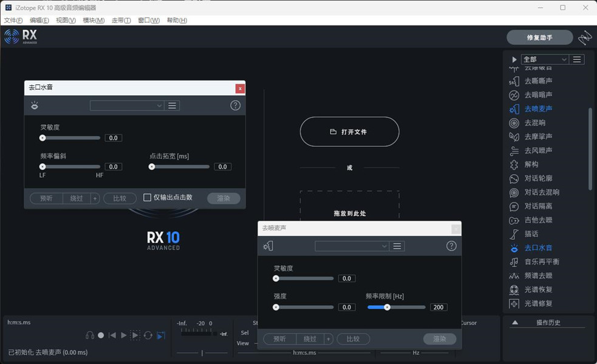This screenshot has height=364, width=597.
Task: Click the headphones monitor icon
Action: click(90, 335)
